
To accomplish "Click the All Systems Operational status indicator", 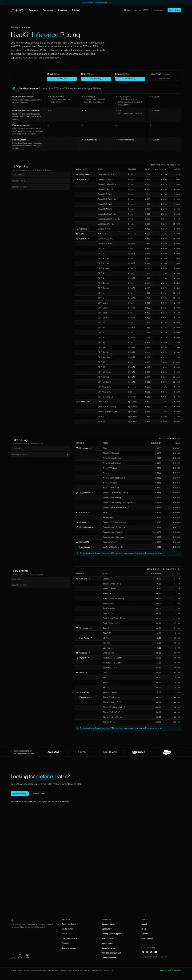I will 170,970.
